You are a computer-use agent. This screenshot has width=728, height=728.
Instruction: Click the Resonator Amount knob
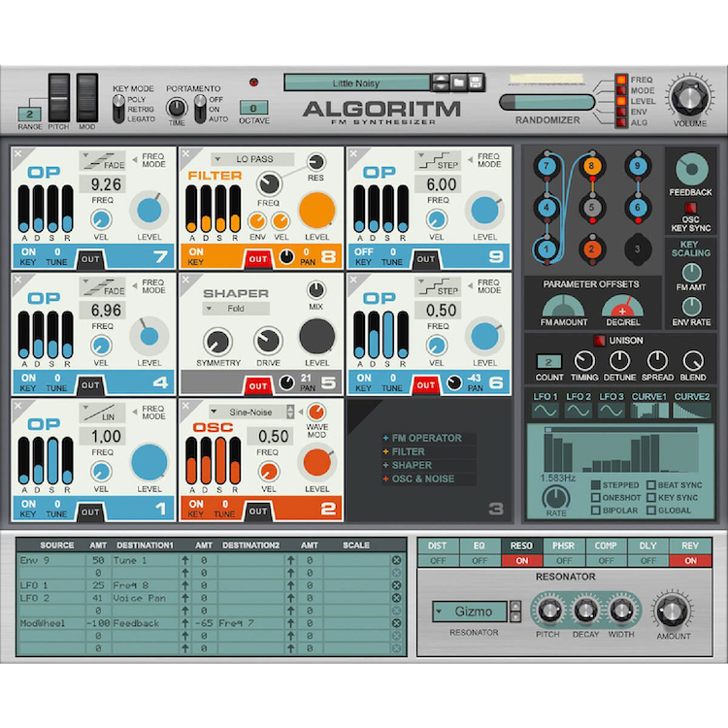point(673,611)
